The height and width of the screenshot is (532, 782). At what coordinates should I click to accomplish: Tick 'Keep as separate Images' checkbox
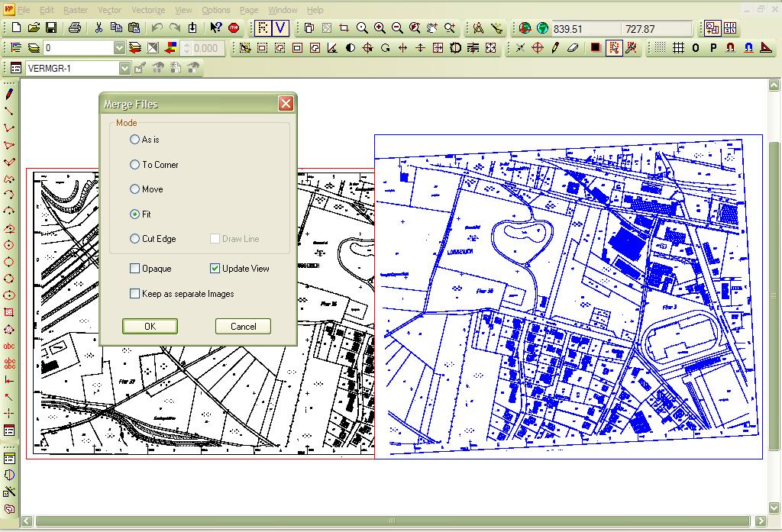point(135,294)
